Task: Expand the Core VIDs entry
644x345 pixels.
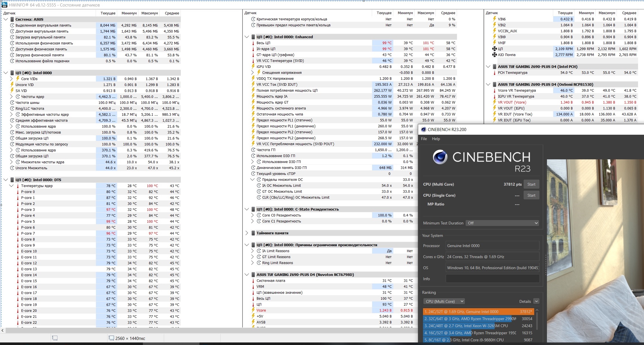Action: pos(11,79)
